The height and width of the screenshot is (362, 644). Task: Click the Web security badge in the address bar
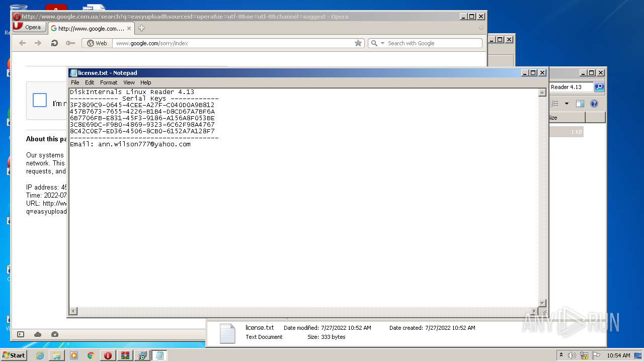[x=97, y=43]
